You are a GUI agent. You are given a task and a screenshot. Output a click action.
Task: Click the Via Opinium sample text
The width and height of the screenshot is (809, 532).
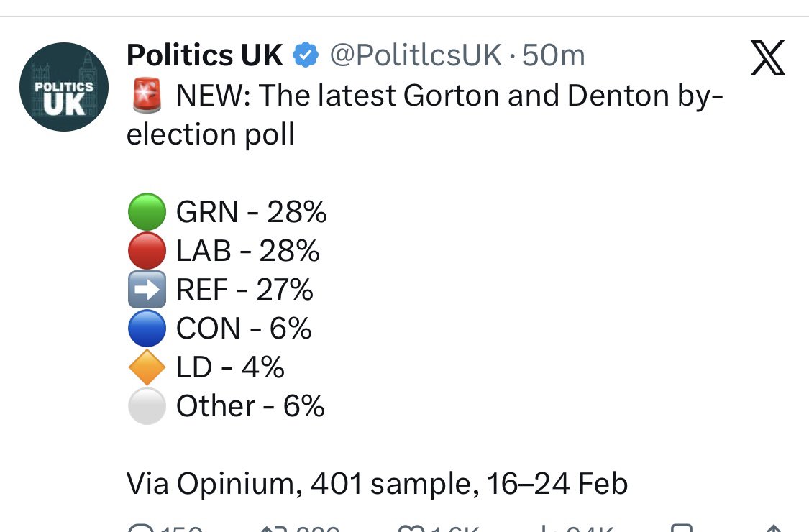coord(378,484)
